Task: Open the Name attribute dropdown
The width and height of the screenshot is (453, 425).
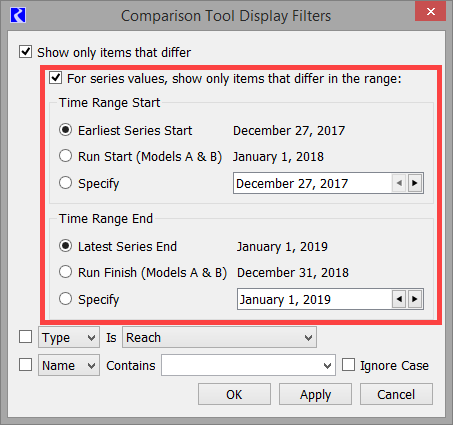Action: click(69, 365)
